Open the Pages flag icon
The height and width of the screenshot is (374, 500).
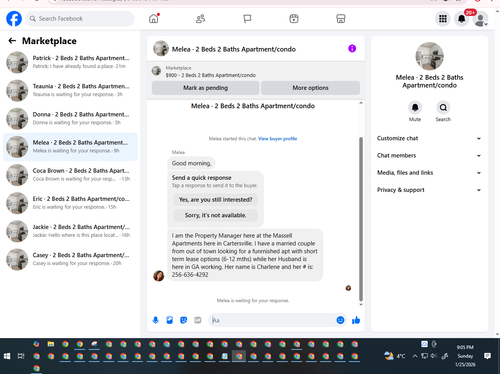(x=247, y=19)
